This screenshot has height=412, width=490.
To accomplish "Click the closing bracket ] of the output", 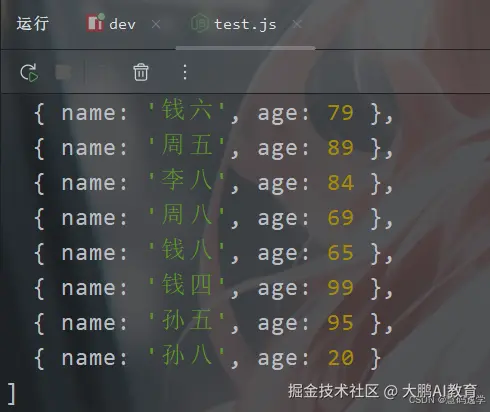I will (12, 394).
